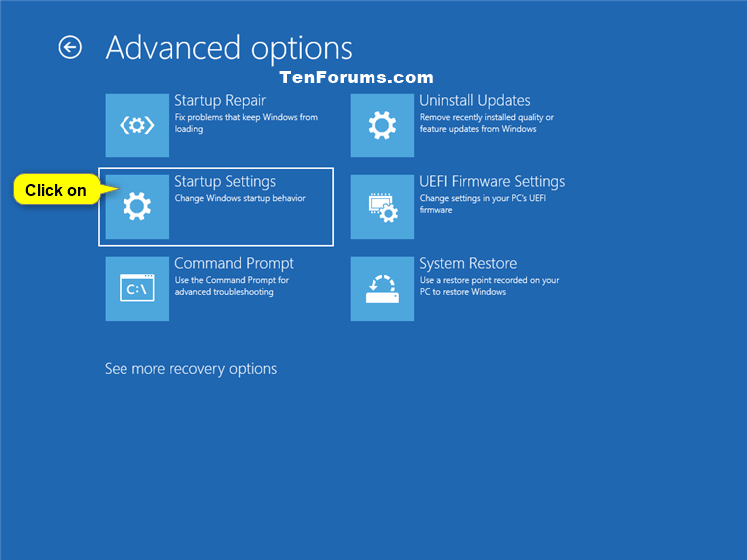This screenshot has height=560, width=747.
Task: Choose the UEFI Firmware Settings title
Action: pos(492,182)
